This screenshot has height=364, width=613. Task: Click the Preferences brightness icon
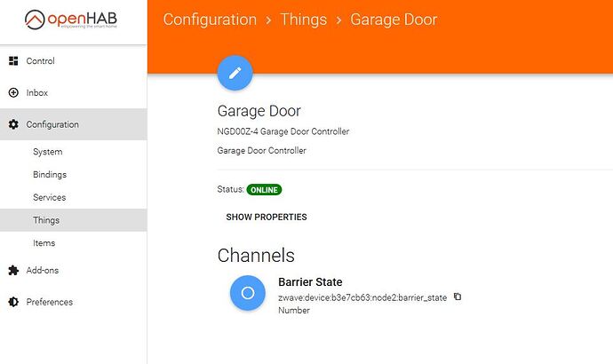[x=13, y=302]
